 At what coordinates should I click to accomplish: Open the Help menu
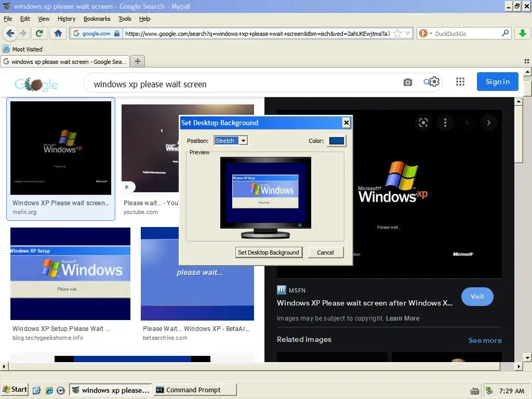(x=144, y=19)
